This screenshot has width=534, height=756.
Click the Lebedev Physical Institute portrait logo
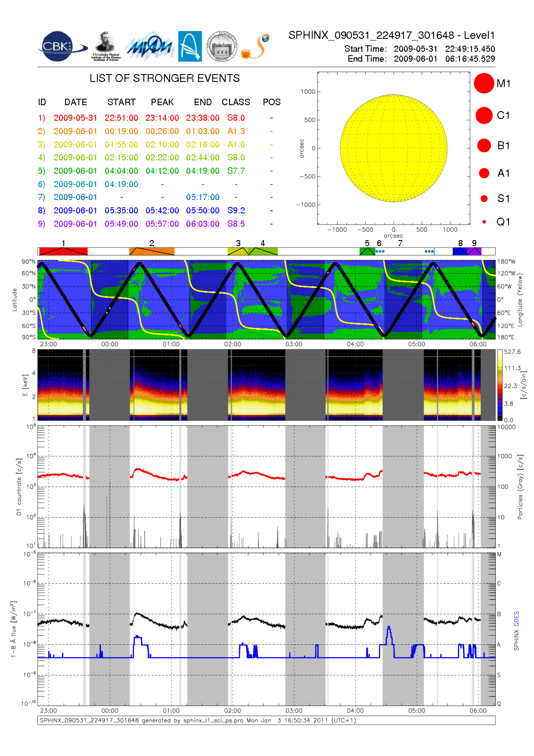(106, 47)
